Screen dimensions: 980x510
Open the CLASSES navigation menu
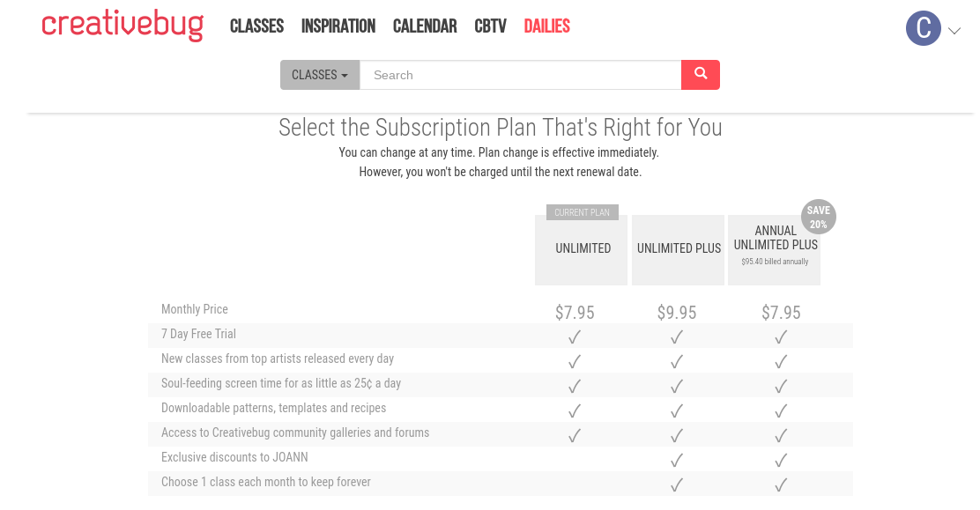point(256,26)
